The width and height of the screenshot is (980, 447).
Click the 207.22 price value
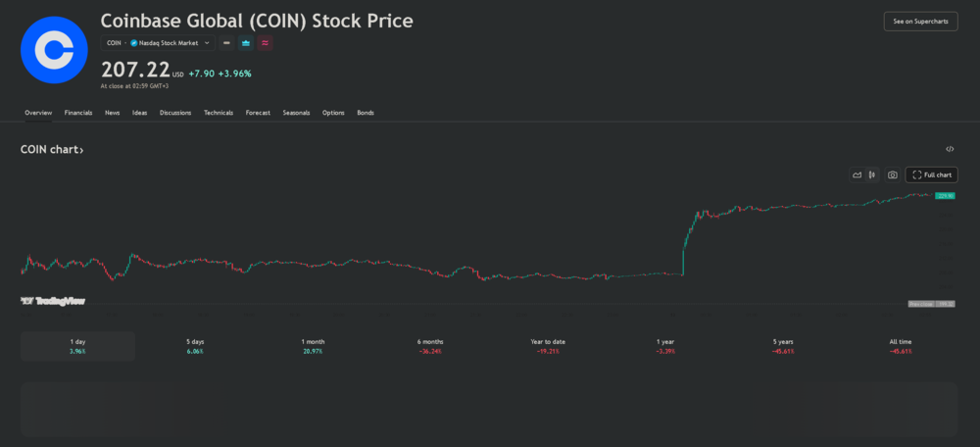point(135,70)
